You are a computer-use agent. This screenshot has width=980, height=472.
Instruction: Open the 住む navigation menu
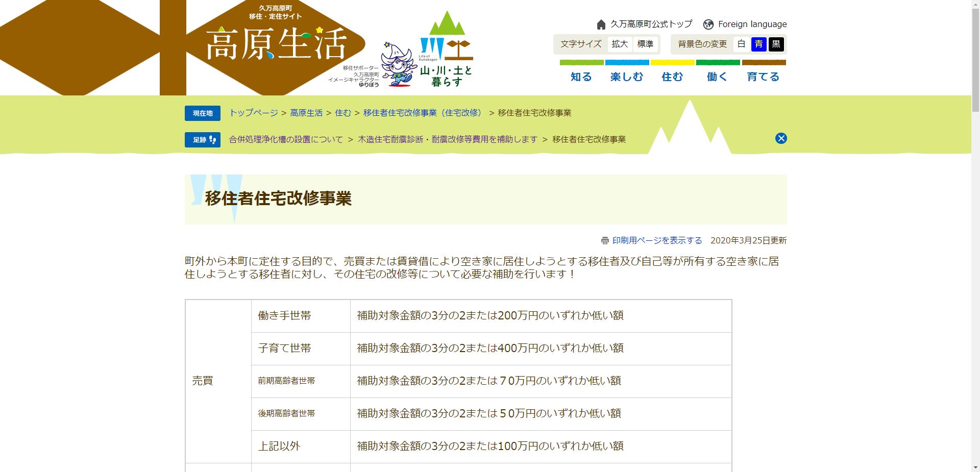point(672,76)
